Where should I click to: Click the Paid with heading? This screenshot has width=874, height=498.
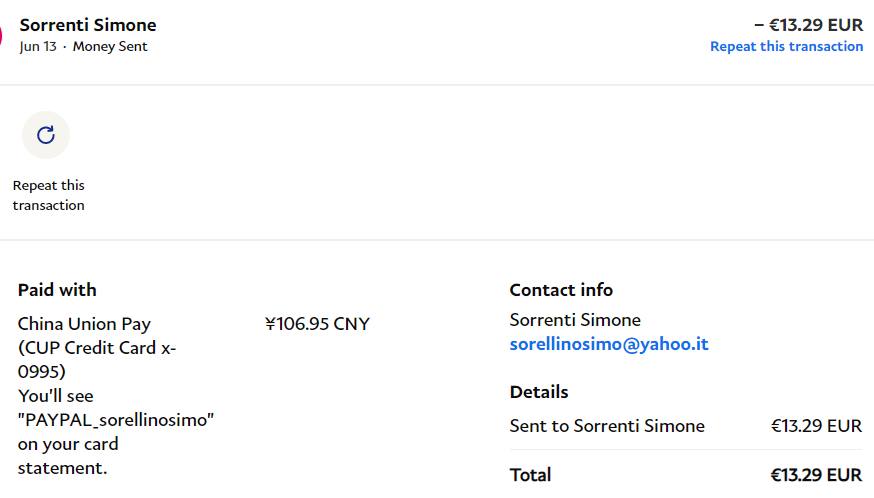point(57,290)
